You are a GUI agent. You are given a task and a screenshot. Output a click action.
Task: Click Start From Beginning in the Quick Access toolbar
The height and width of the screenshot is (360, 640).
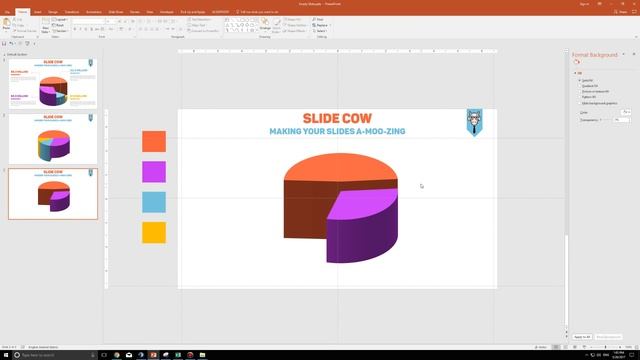[27, 43]
